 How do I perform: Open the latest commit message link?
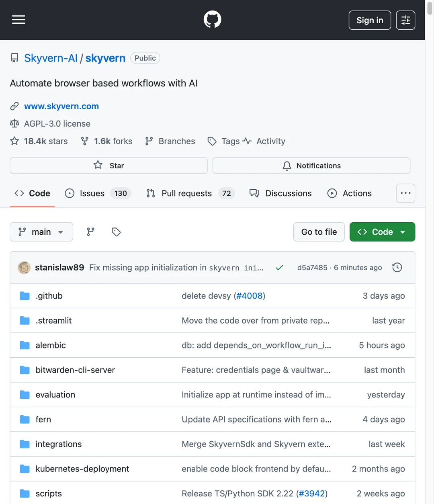tap(176, 268)
